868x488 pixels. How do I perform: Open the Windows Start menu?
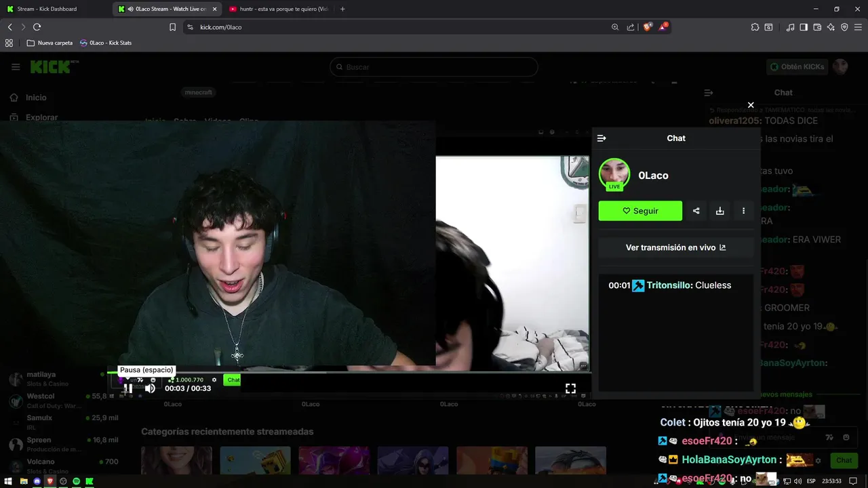9,481
